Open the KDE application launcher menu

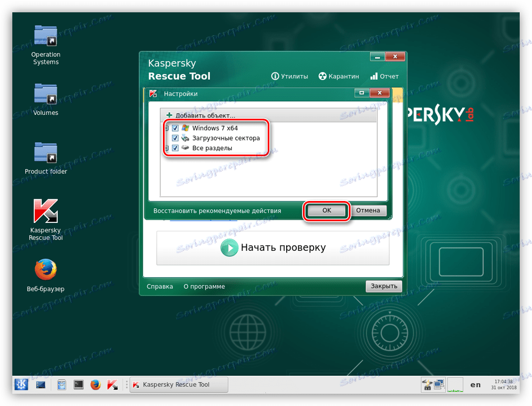[x=21, y=384]
